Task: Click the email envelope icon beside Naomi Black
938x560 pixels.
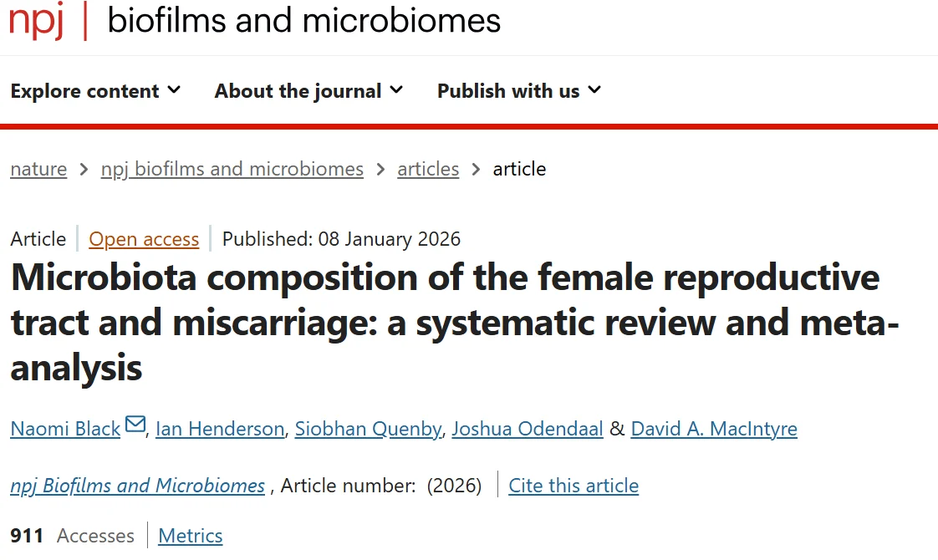Action: click(135, 426)
